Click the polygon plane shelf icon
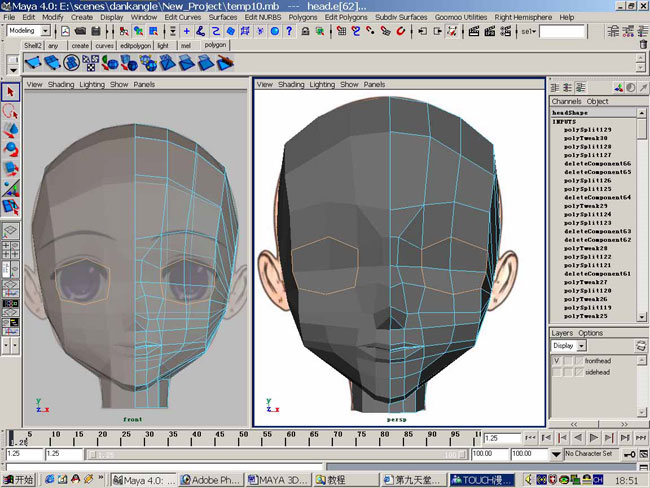This screenshot has width=650, height=488. click(x=33, y=63)
